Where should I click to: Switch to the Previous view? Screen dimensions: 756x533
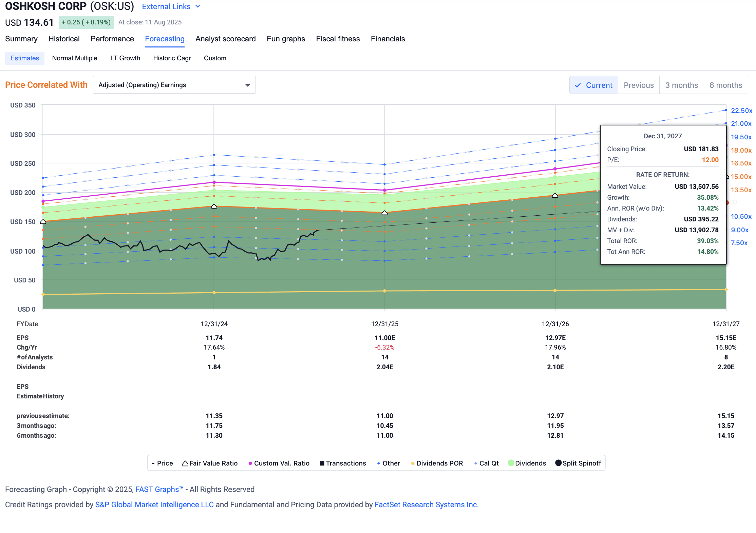pos(638,85)
